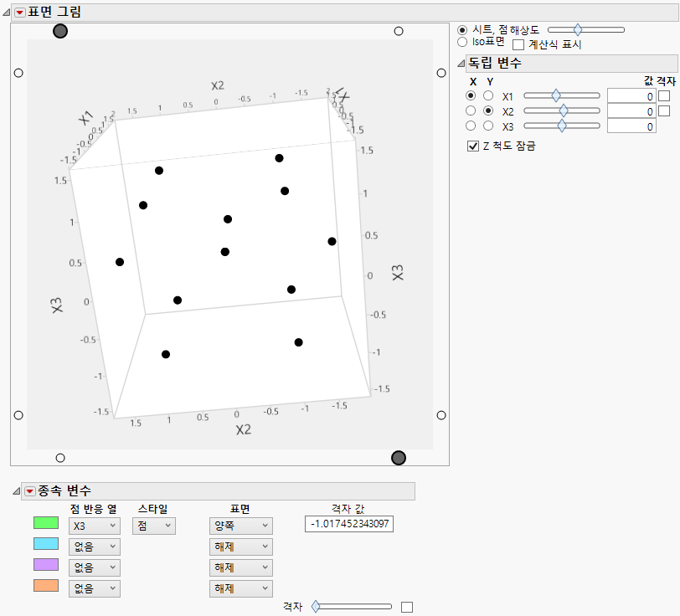Screen dimensions: 680x616
Task: Select the Iso표면 radio button
Action: [x=463, y=42]
